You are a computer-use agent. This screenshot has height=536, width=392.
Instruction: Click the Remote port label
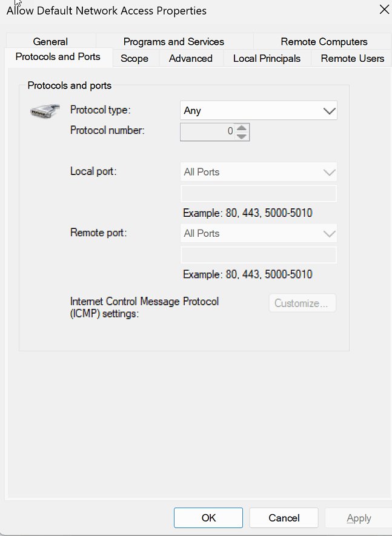(x=99, y=233)
